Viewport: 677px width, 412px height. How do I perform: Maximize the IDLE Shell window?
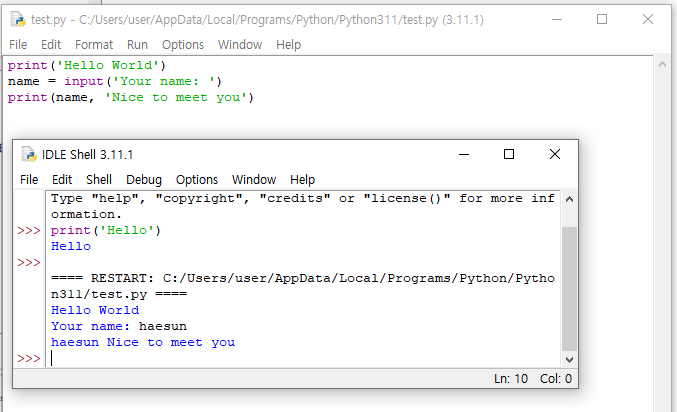[509, 154]
